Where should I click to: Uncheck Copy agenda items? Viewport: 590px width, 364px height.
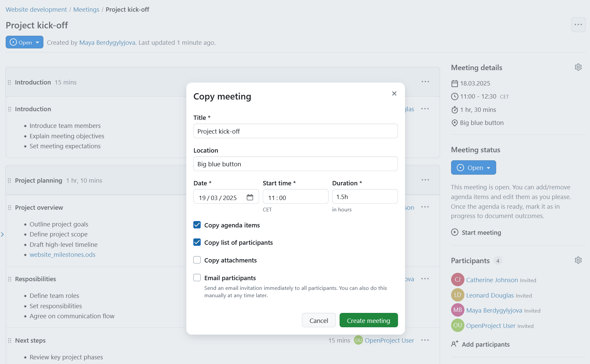click(x=197, y=225)
